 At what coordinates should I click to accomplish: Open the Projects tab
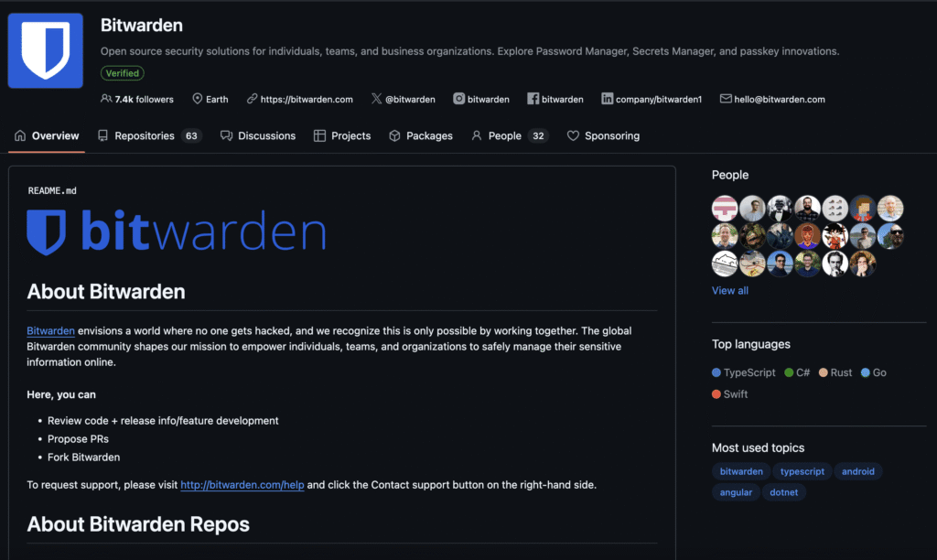pos(342,135)
